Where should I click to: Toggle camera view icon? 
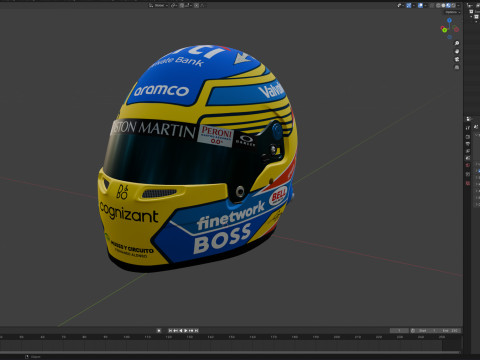click(x=457, y=59)
